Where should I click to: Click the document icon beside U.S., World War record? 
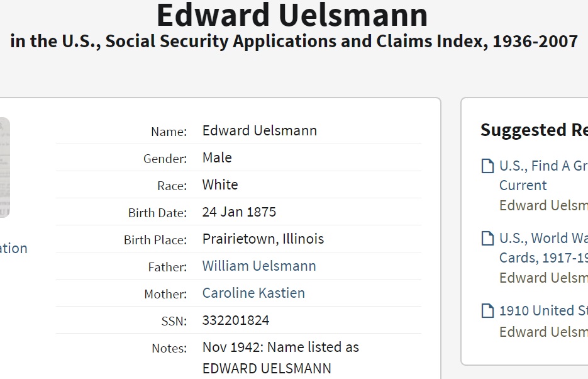coord(487,239)
